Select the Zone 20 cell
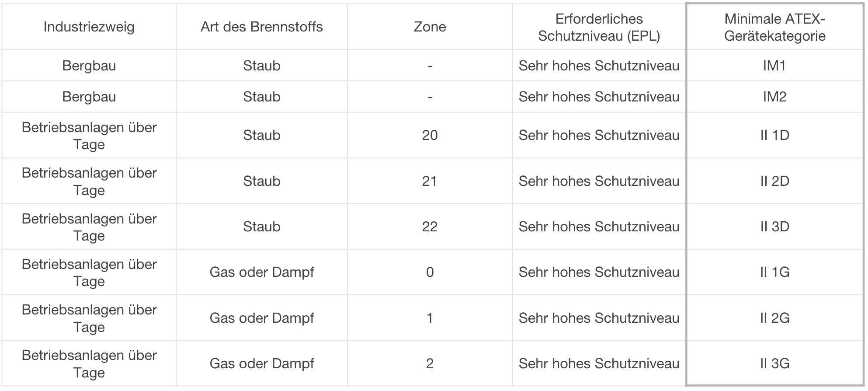The width and height of the screenshot is (868, 391). click(x=430, y=135)
